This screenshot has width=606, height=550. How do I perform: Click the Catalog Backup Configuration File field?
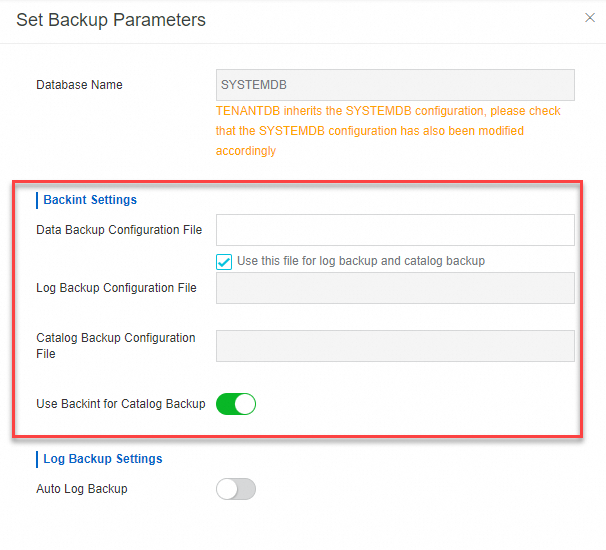(x=395, y=346)
